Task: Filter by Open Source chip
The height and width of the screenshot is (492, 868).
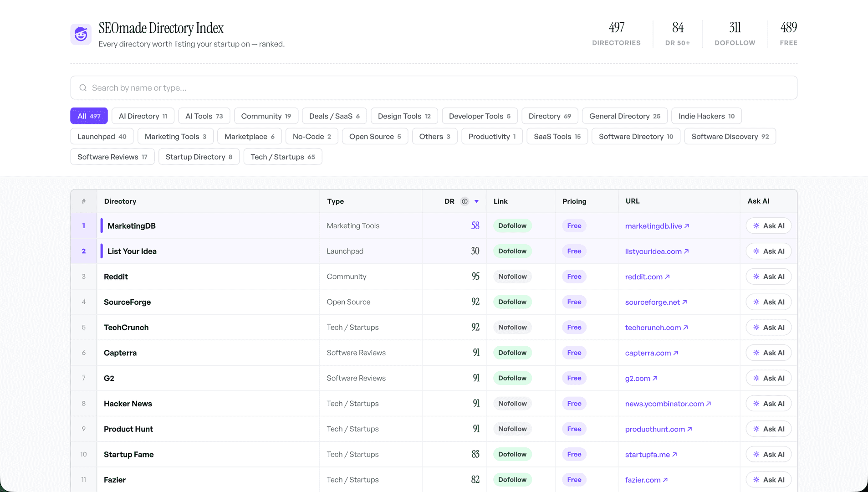Action: 375,137
